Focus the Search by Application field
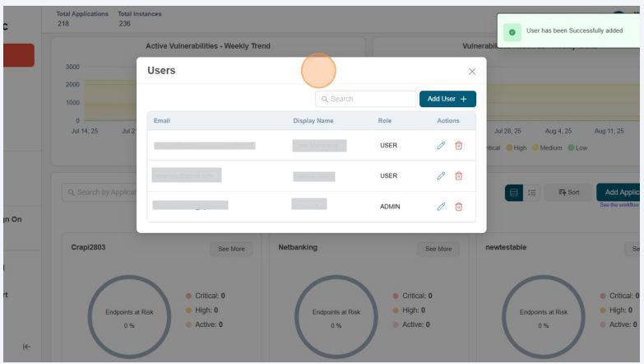The width and height of the screenshot is (644, 364). coord(100,192)
